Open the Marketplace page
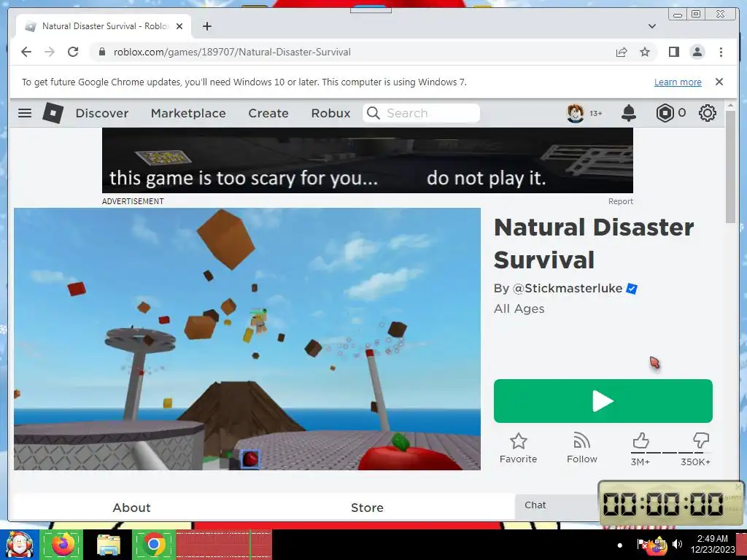Screen dimensions: 747x560 pyautogui.click(x=188, y=113)
